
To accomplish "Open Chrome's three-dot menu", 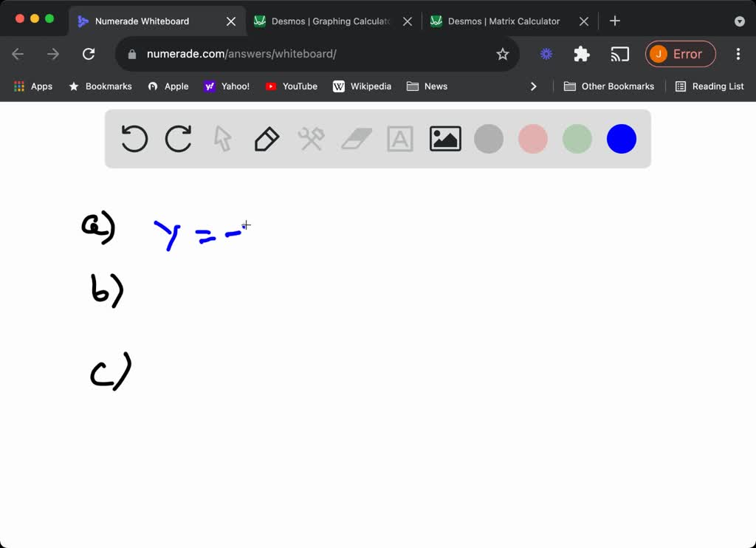I will (738, 54).
